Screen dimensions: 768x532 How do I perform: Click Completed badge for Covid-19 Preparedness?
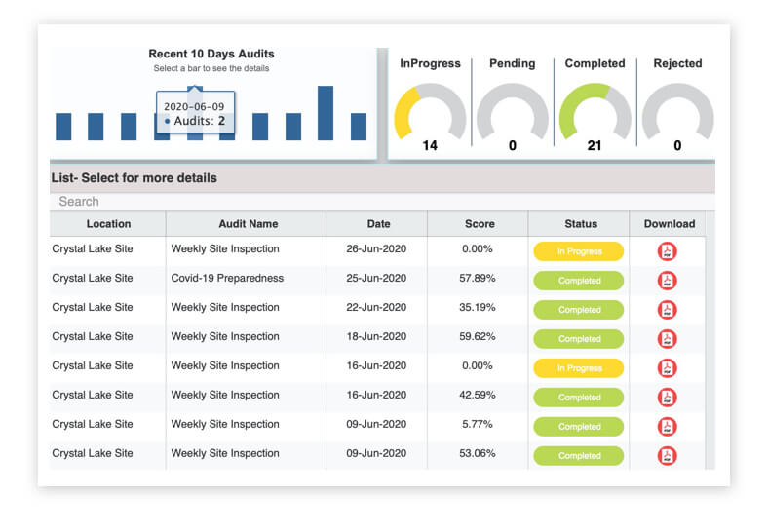[x=579, y=281]
